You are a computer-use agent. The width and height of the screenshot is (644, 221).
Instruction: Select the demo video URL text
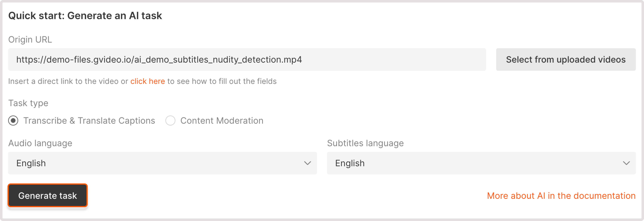point(159,59)
